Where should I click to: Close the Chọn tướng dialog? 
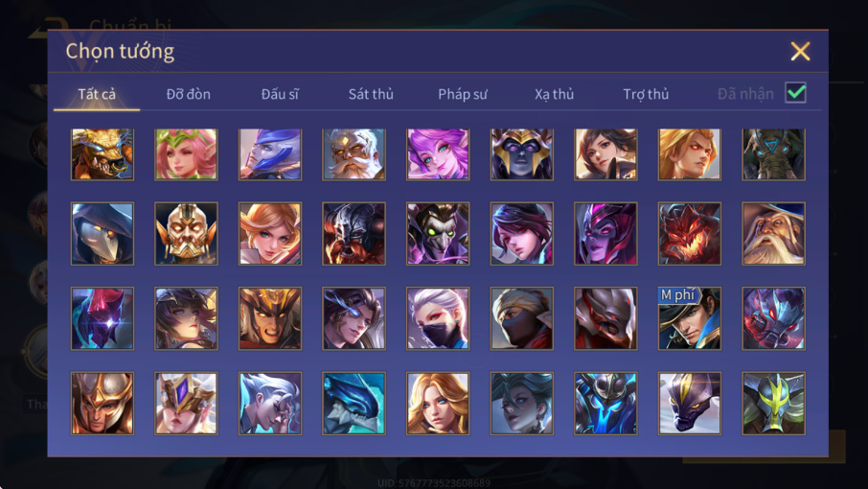click(800, 52)
